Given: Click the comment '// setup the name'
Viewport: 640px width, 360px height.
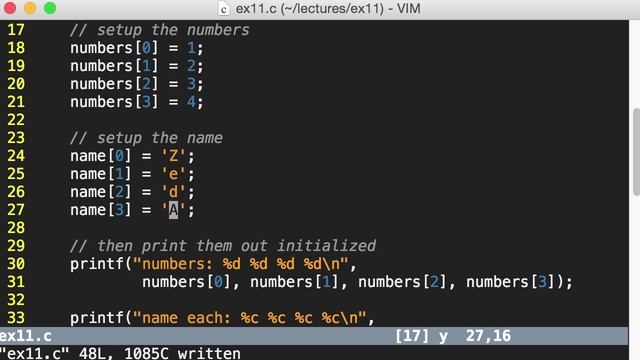Looking at the screenshot, I should tap(146, 138).
